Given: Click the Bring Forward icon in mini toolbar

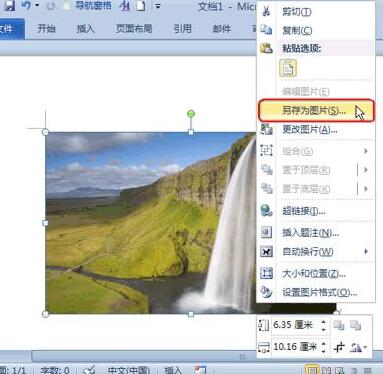Looking at the screenshot, I should click(339, 325).
